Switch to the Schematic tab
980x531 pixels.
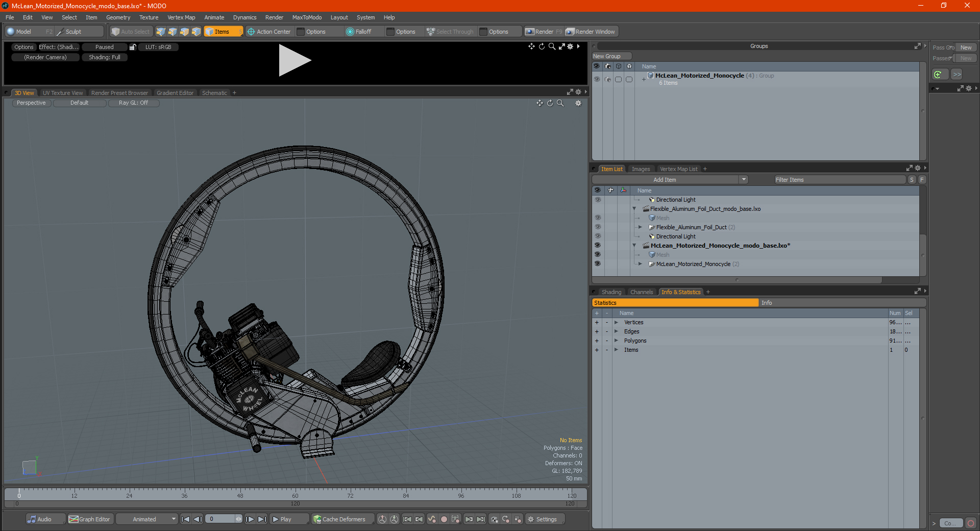(x=214, y=93)
